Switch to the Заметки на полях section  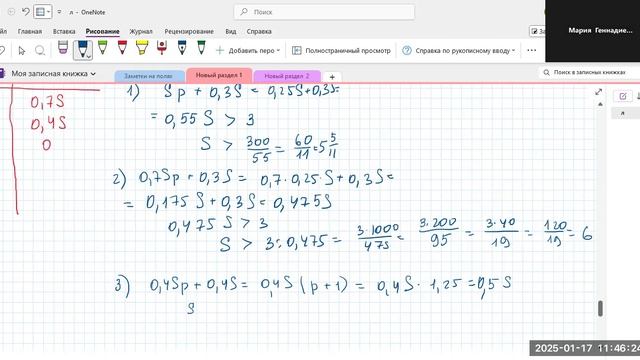click(x=149, y=76)
